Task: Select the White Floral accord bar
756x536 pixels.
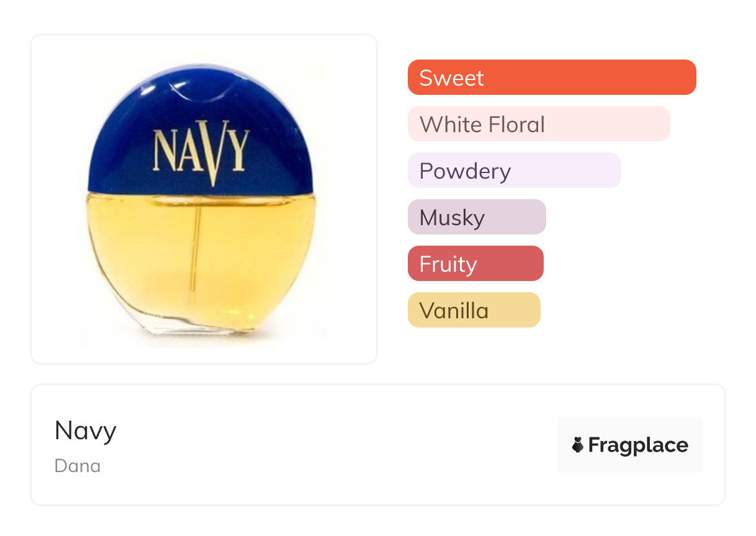Action: click(x=538, y=124)
